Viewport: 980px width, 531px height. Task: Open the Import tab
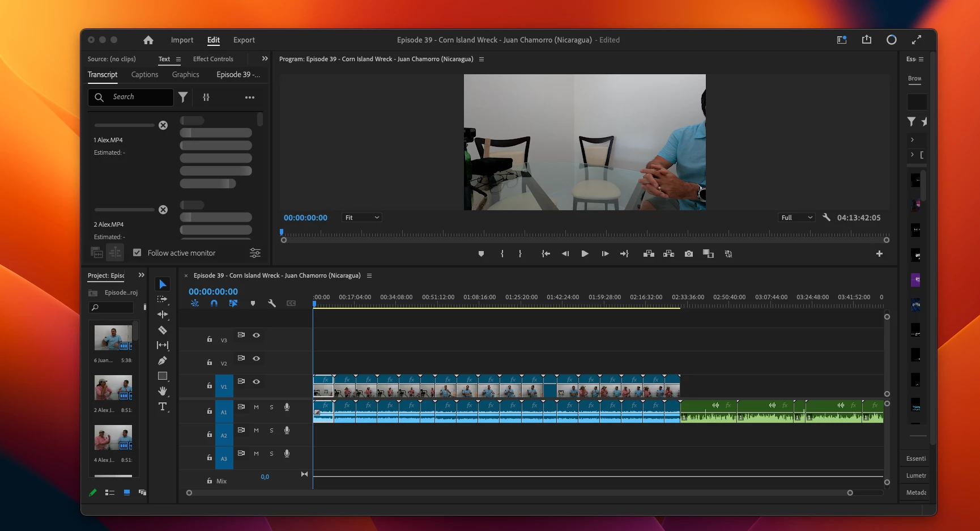[x=182, y=40]
